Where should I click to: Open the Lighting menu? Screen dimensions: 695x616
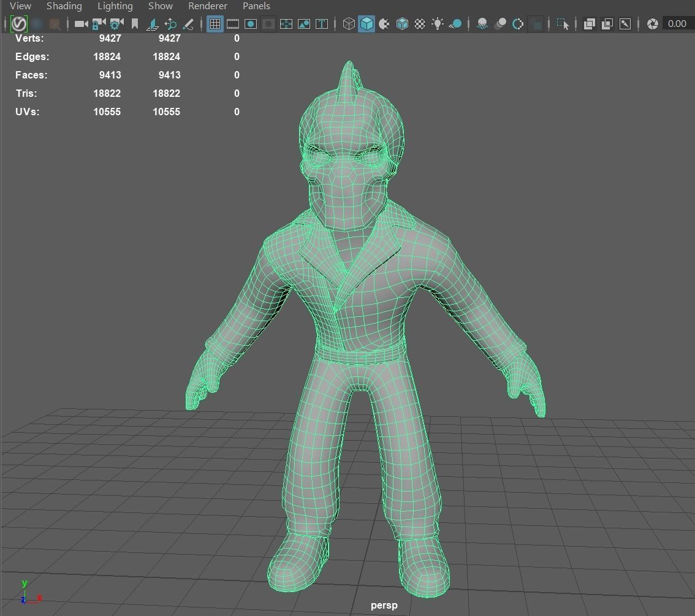point(115,6)
